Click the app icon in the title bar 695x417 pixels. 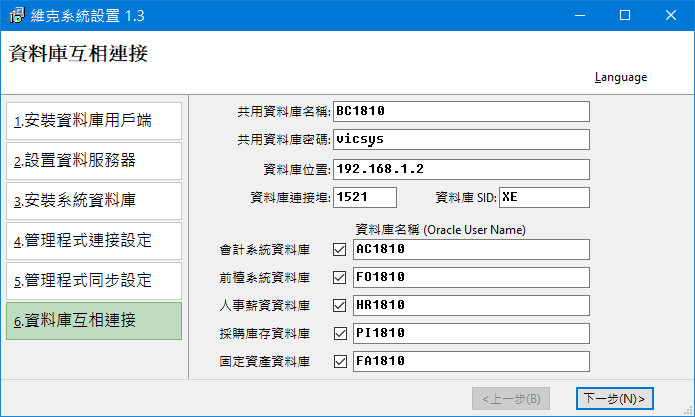[x=17, y=16]
